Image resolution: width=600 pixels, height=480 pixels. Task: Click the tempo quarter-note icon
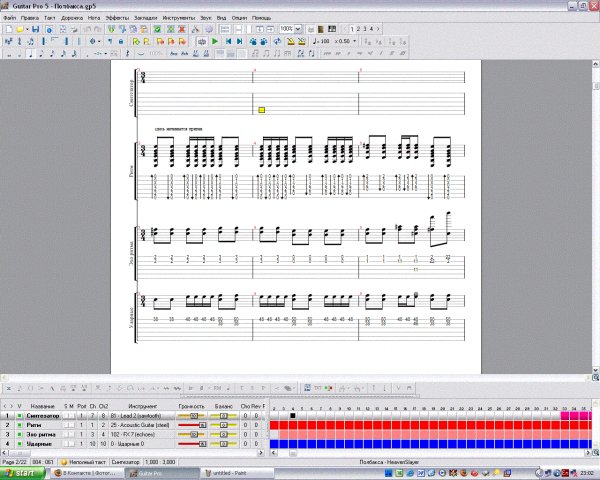click(x=316, y=42)
